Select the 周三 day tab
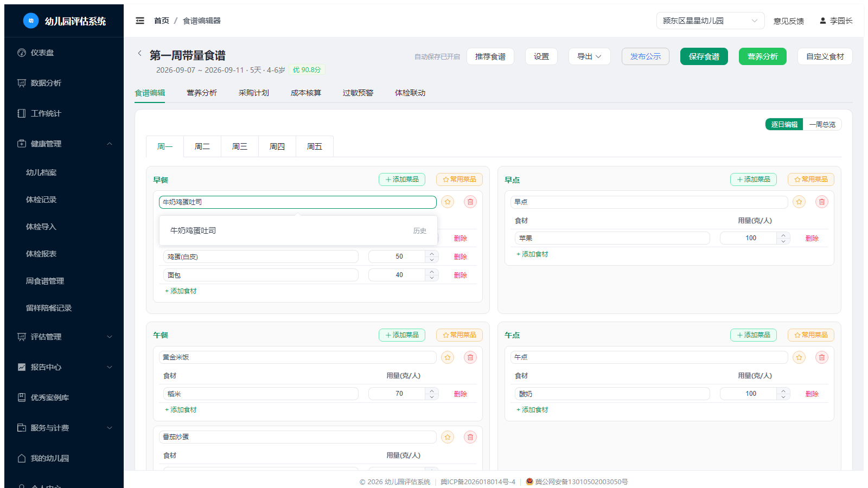Viewport: 868px width, 488px height. 240,146
